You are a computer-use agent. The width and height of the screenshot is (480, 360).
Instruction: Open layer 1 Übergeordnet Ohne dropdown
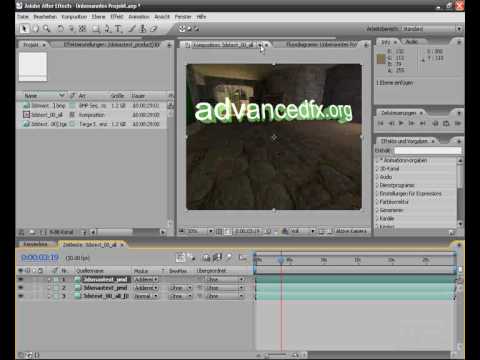coord(225,280)
